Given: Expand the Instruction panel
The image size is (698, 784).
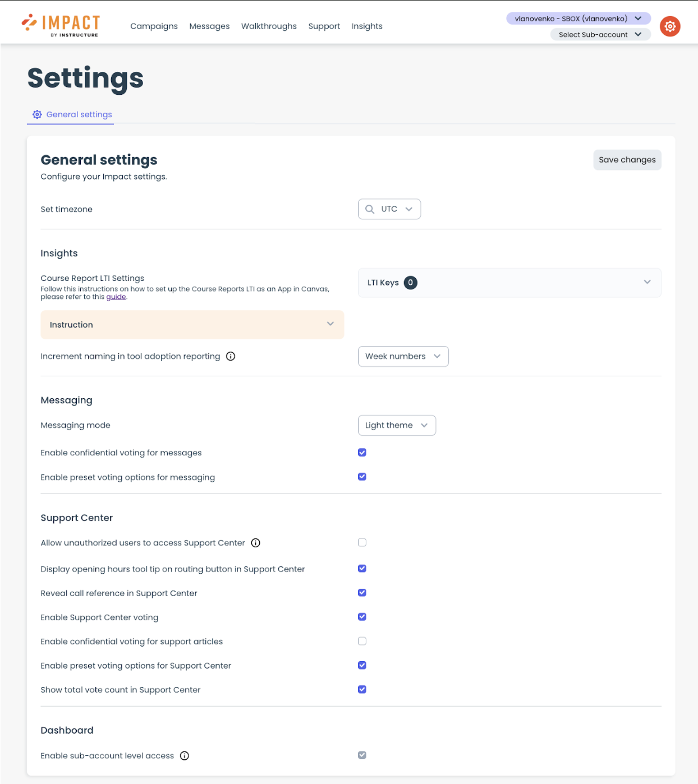Looking at the screenshot, I should coord(192,325).
